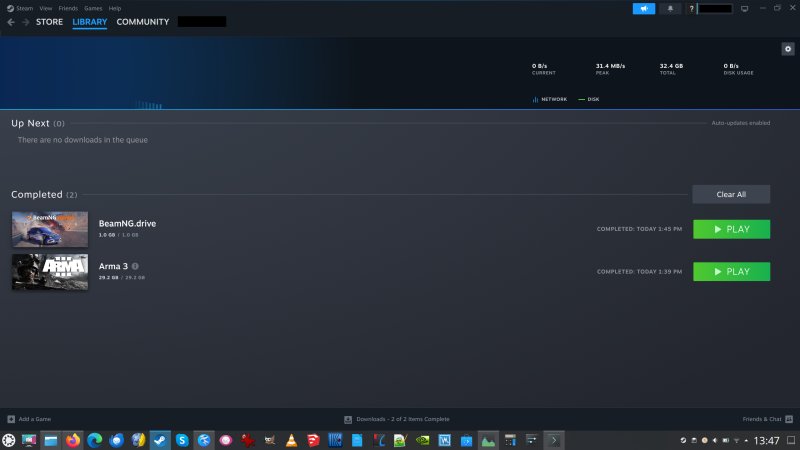Click the Arma 3 info icon
The height and width of the screenshot is (450, 800).
pos(135,266)
